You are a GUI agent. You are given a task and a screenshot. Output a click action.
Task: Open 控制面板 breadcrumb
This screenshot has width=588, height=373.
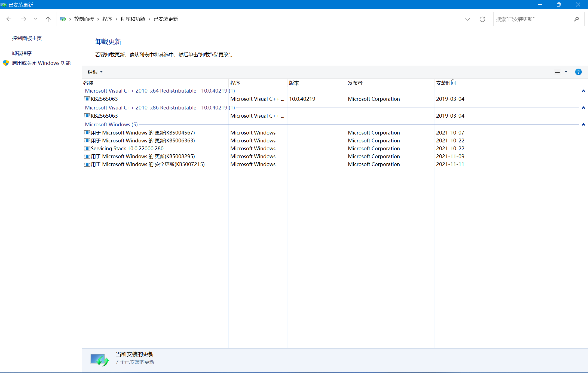pyautogui.click(x=84, y=19)
